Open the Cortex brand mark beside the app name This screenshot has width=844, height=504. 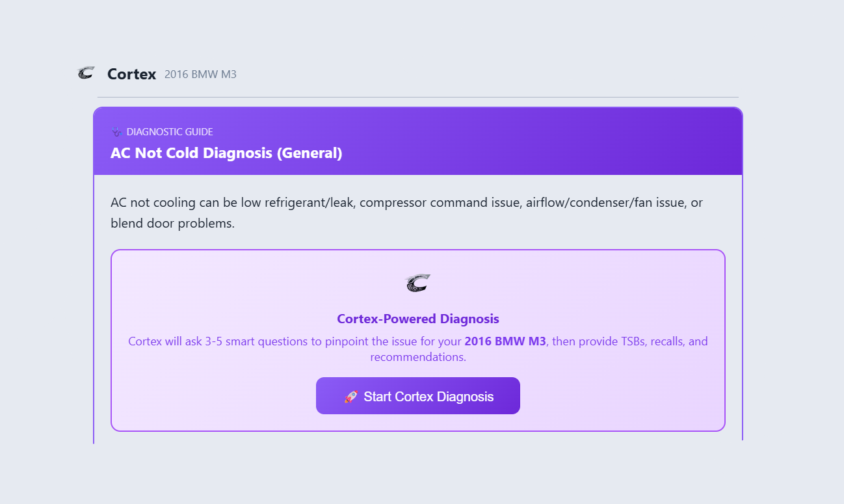[85, 73]
